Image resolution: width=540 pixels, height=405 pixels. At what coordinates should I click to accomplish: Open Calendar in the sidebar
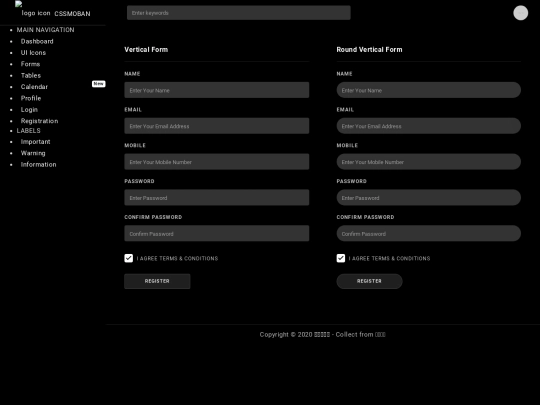(34, 87)
